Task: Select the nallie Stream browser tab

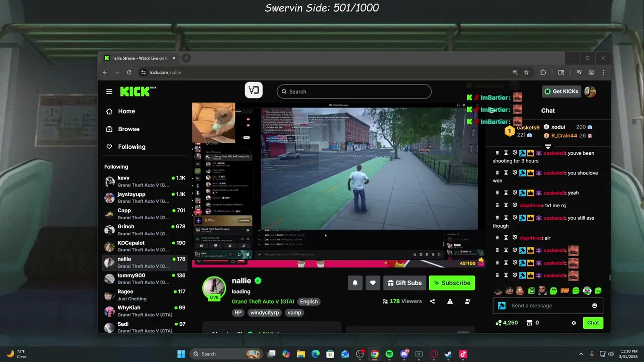Action: [139, 58]
